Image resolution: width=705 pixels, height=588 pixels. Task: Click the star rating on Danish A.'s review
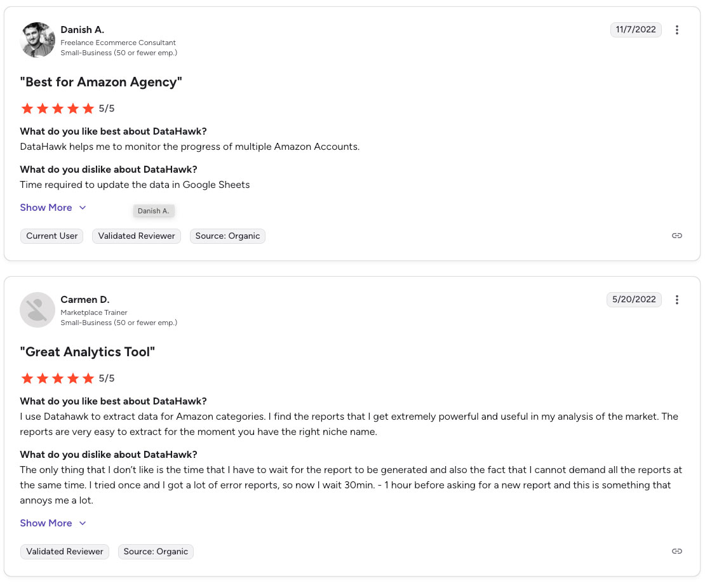58,109
